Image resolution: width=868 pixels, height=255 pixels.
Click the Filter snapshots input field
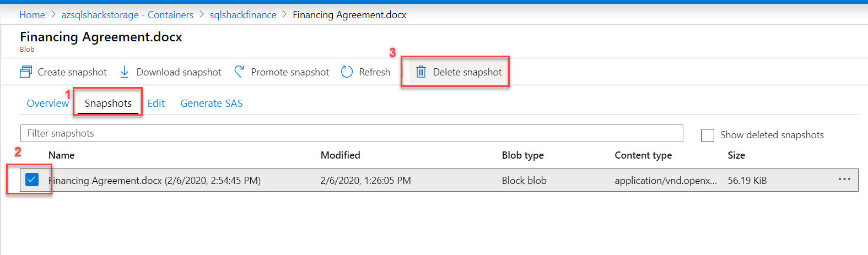pos(352,133)
